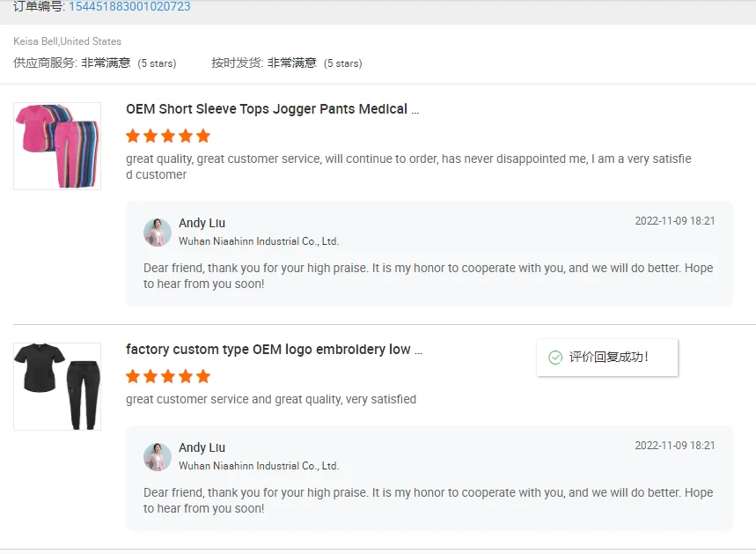Open the factory custom type OEM logo title
This screenshot has width=756, height=554.
(274, 350)
